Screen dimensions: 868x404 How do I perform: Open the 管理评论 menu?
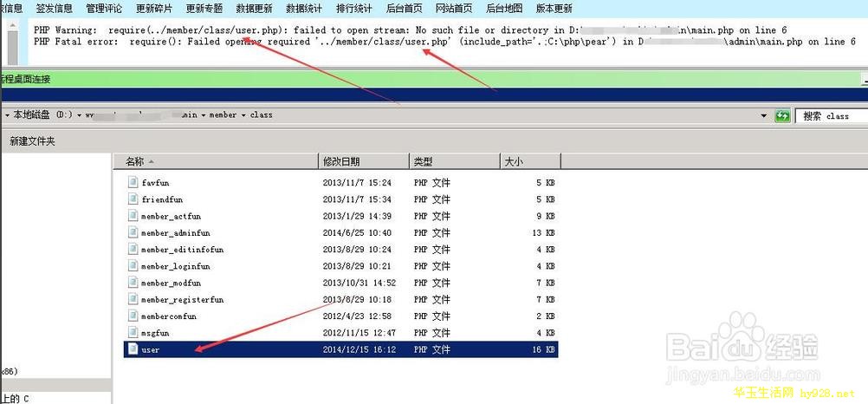coord(103,9)
